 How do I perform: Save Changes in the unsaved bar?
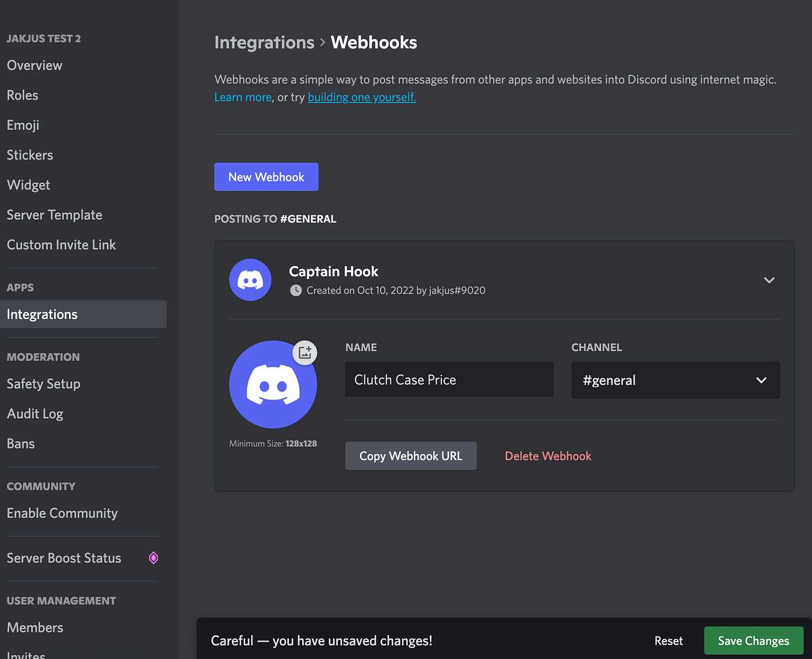[x=753, y=640]
